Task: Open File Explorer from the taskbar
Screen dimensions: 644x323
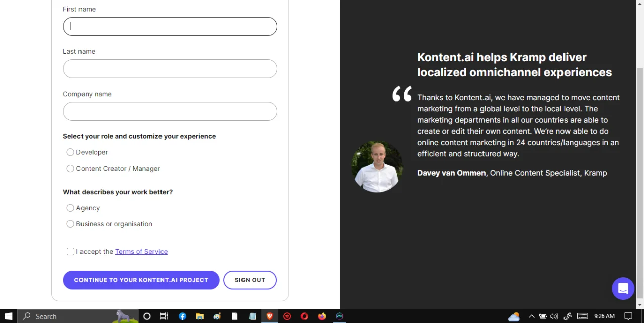Action: 200,316
